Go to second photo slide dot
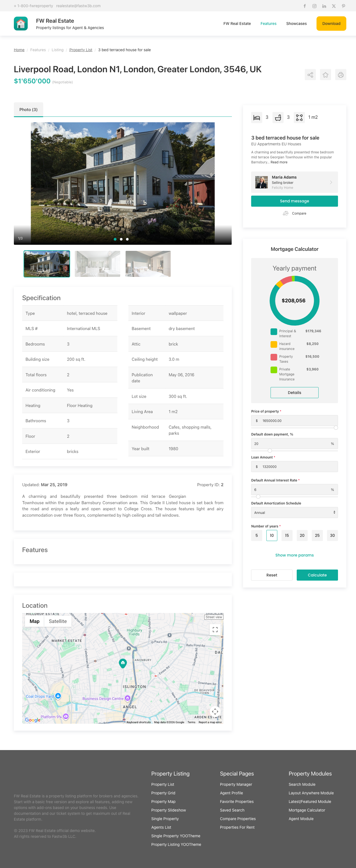The image size is (356, 868). (x=121, y=239)
